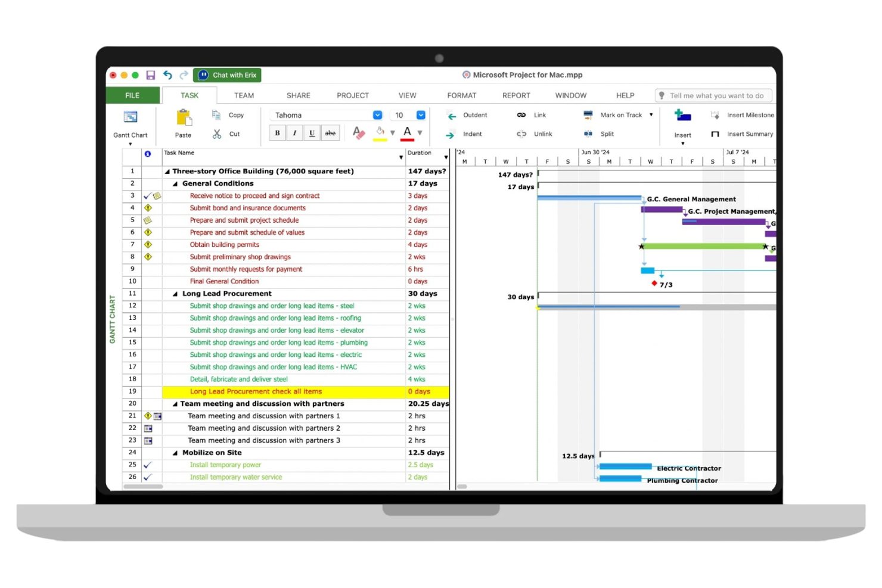Screen dimensions: 882x588
Task: Click the Outdent task icon
Action: [452, 116]
